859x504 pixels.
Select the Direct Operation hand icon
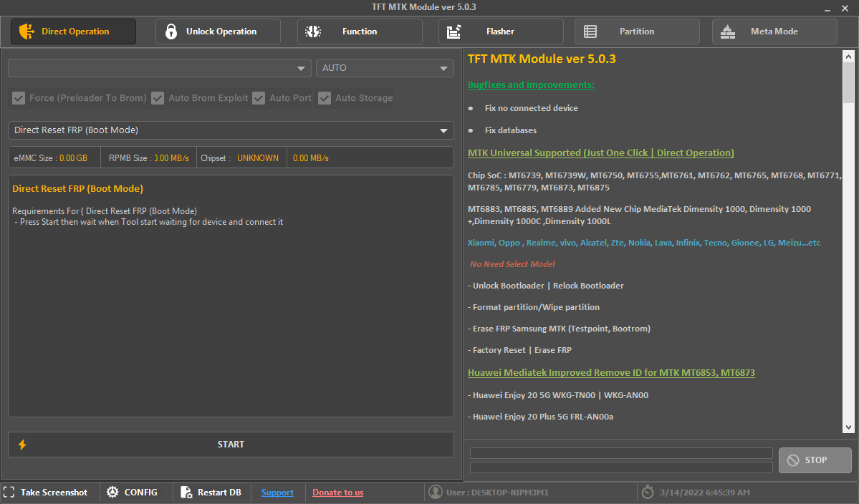click(x=26, y=31)
